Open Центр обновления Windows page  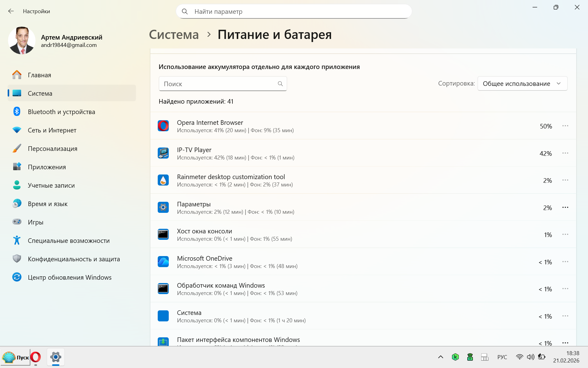click(x=70, y=278)
